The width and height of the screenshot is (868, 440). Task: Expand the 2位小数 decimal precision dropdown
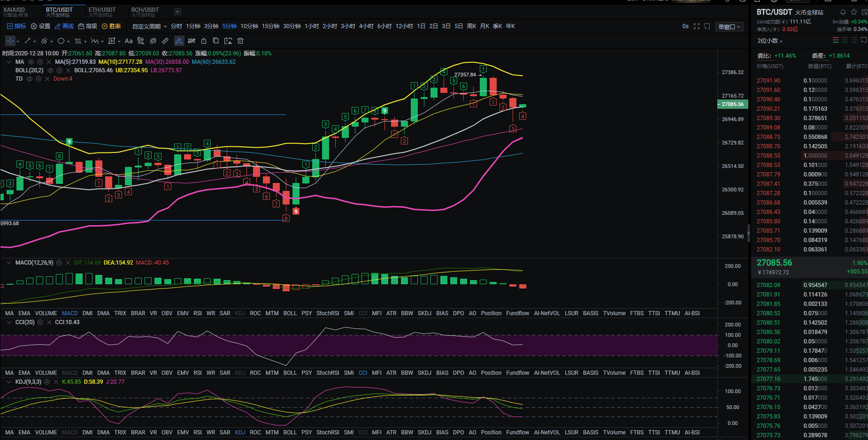770,41
